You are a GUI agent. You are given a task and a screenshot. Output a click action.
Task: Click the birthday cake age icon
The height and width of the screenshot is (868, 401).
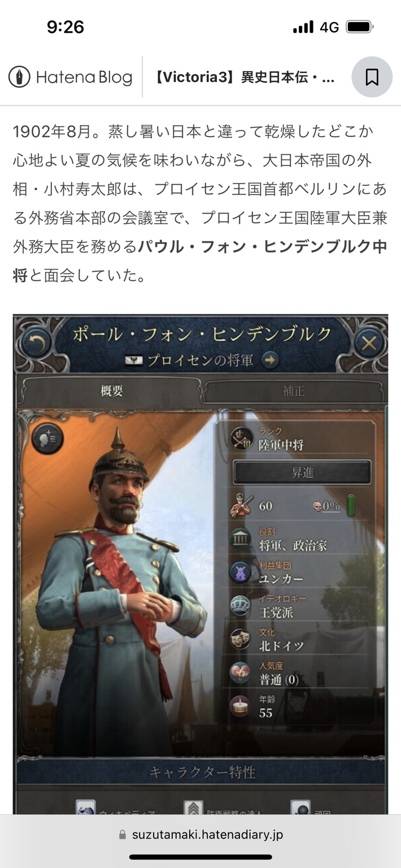coord(240,705)
